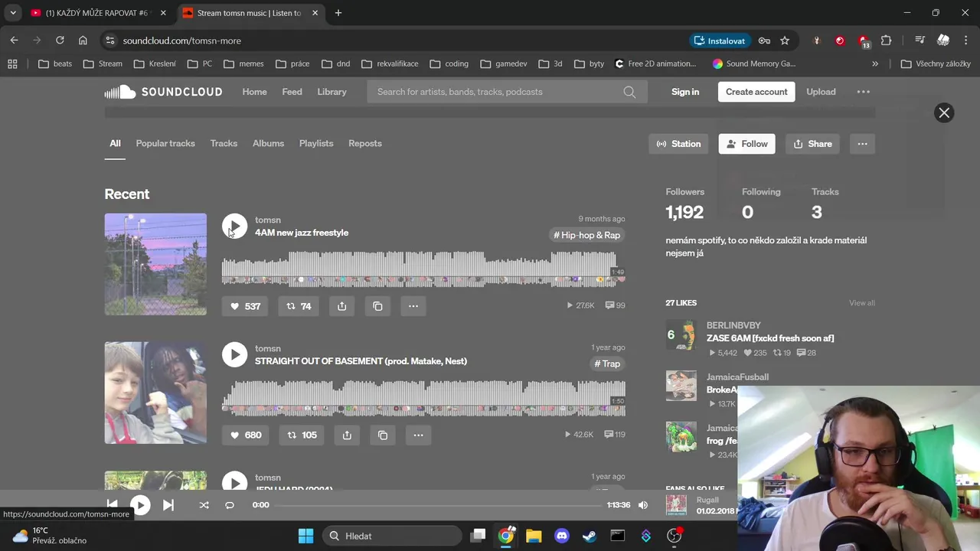
Task: Bookmark this page with the star icon
Action: coord(785,41)
